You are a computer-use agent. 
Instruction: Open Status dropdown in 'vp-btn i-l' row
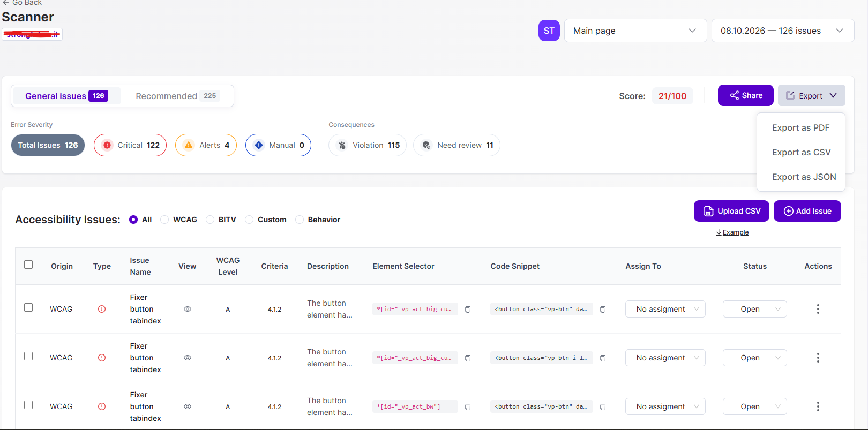(x=755, y=358)
